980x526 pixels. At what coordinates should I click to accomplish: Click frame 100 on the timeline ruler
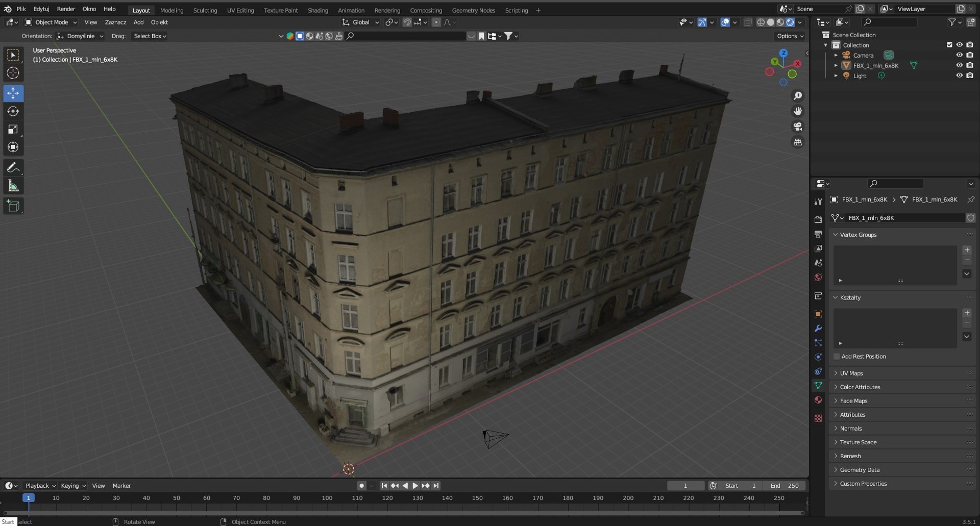pos(327,498)
